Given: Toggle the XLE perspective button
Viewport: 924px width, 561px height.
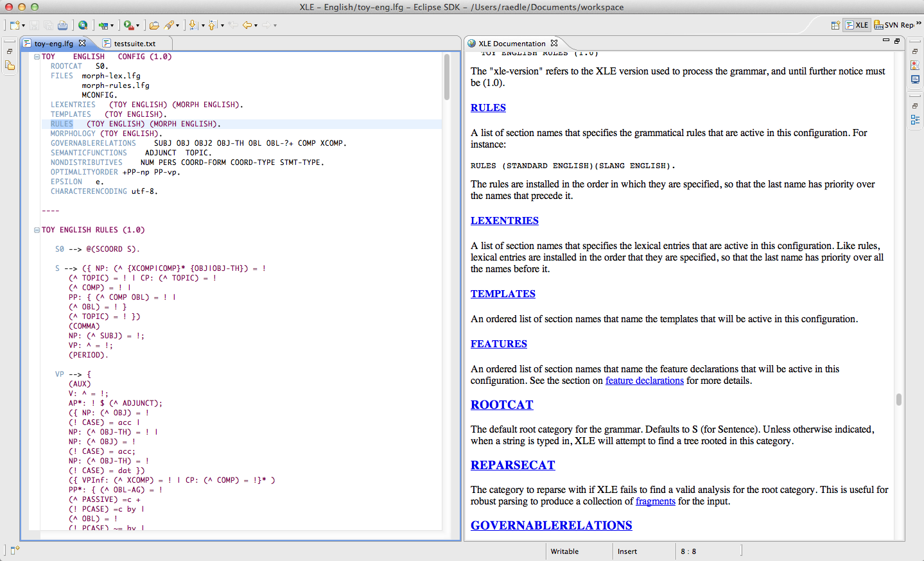Looking at the screenshot, I should click(857, 25).
